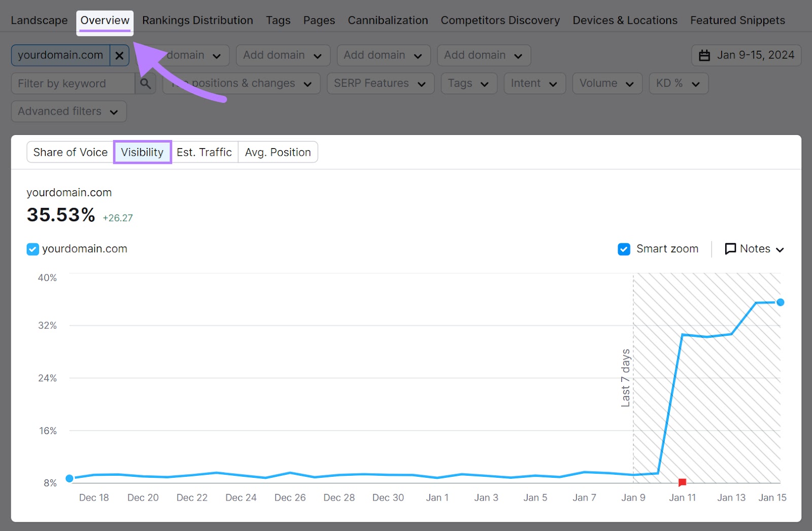This screenshot has height=531, width=812.
Task: Open the Intent filter dropdown
Action: (534, 83)
